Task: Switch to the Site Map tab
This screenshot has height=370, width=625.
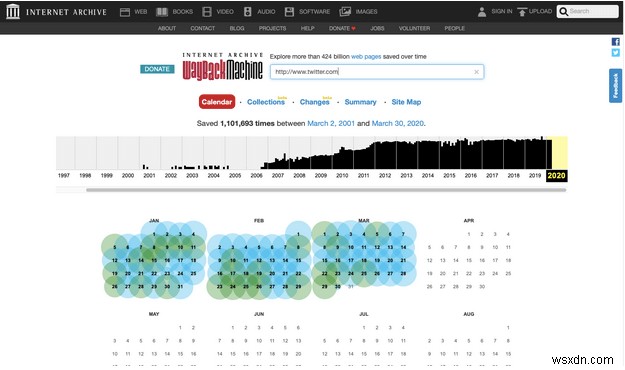Action: click(406, 102)
